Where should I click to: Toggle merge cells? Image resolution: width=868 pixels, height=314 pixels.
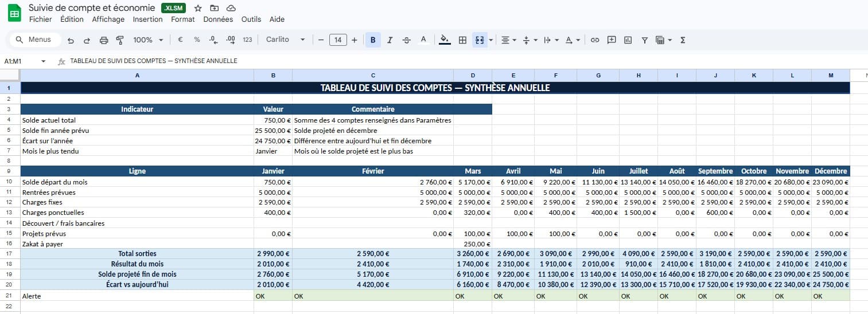click(x=480, y=40)
